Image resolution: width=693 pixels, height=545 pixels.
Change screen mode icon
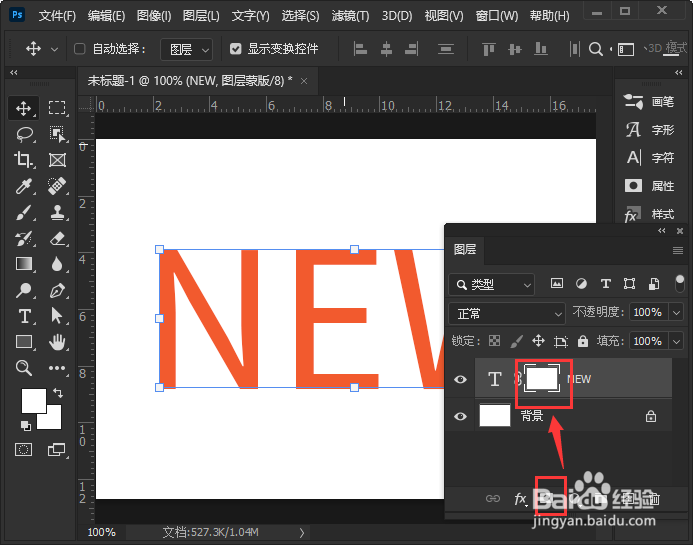click(57, 450)
